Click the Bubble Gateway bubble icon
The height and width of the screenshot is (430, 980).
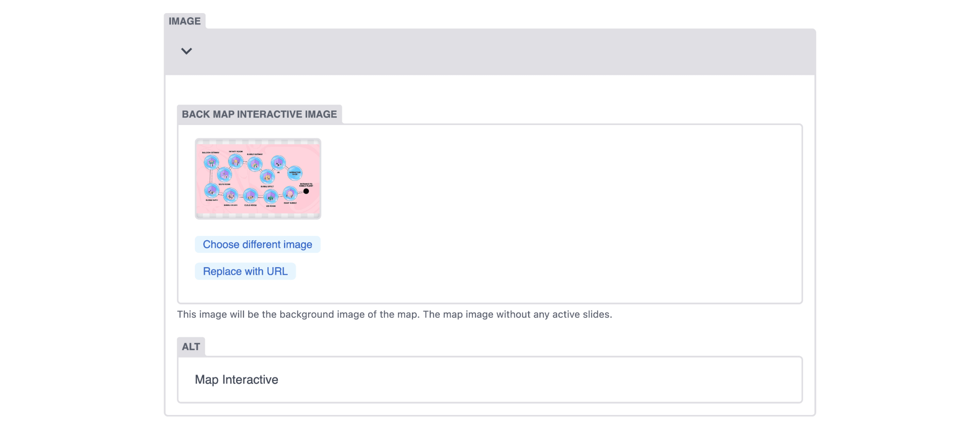click(x=255, y=164)
